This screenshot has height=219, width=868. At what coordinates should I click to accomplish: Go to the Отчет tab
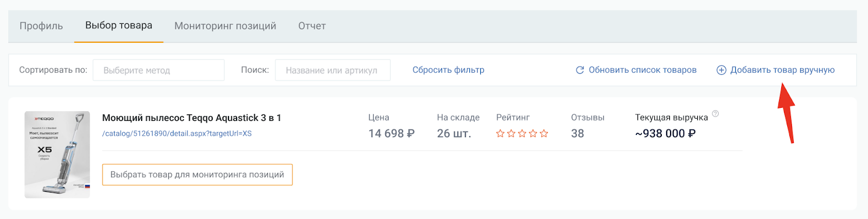(312, 25)
